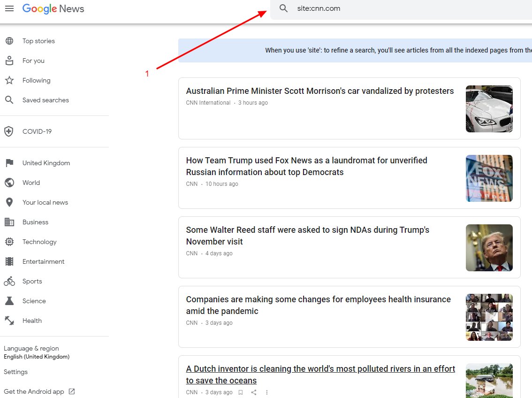Open Top stories via its globe icon
Screen dimensions: 532x398
point(9,41)
